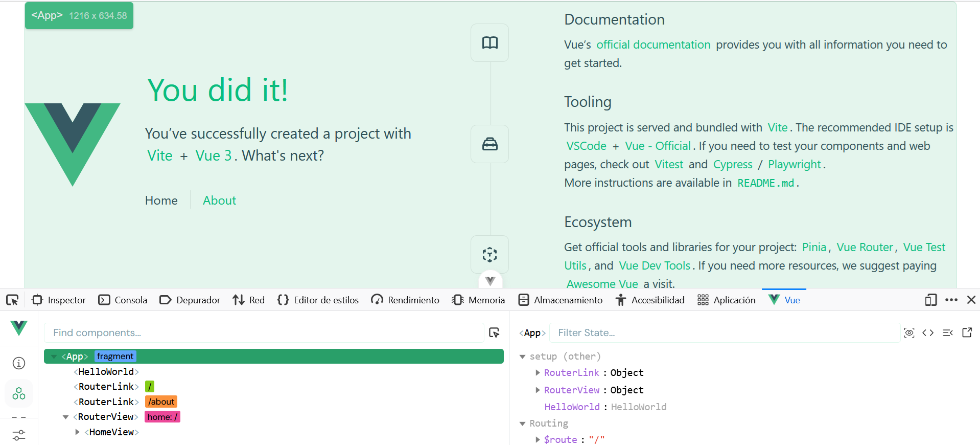The height and width of the screenshot is (445, 980).
Task: Open the Almacenamiento devtools tab
Action: tap(561, 300)
